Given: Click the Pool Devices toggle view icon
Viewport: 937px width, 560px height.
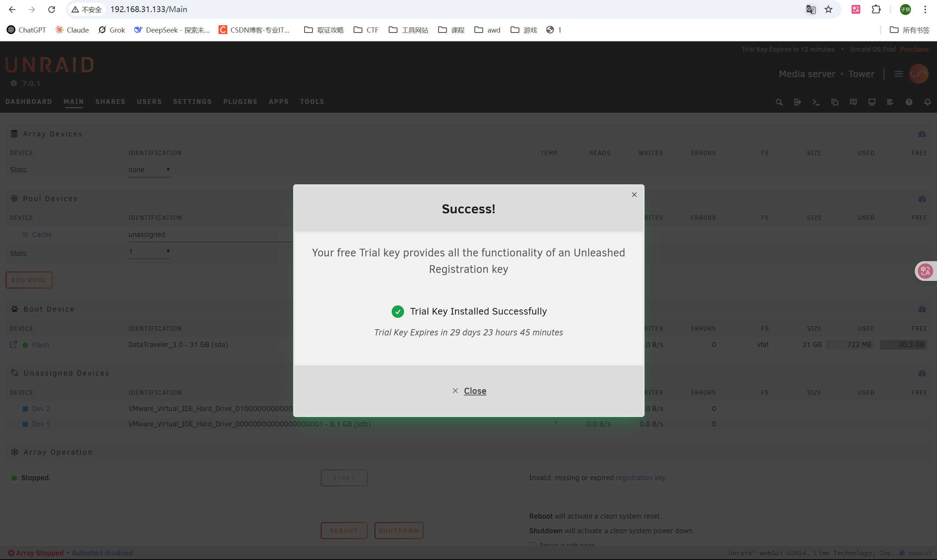Looking at the screenshot, I should [922, 199].
